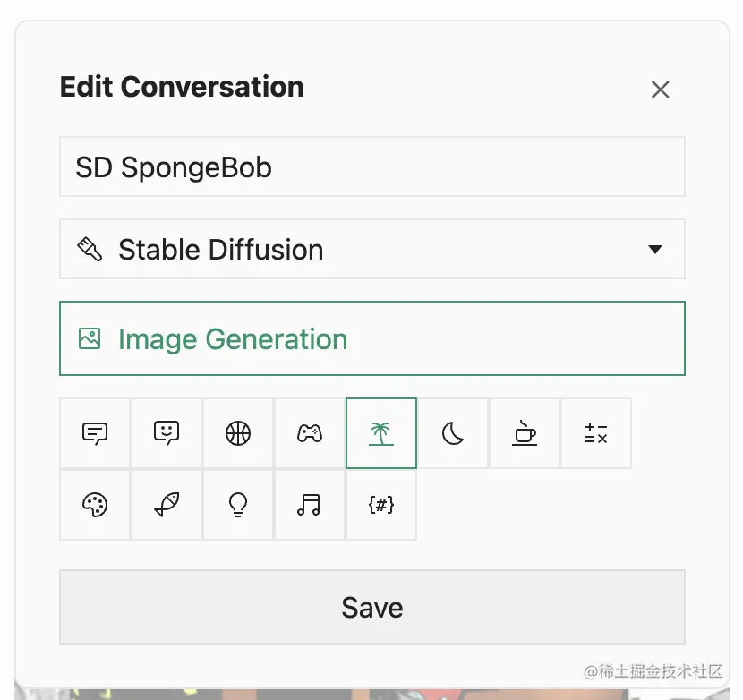Viewport: 743px width, 700px height.
Task: Click the model selector chevron arrow
Action: point(655,249)
